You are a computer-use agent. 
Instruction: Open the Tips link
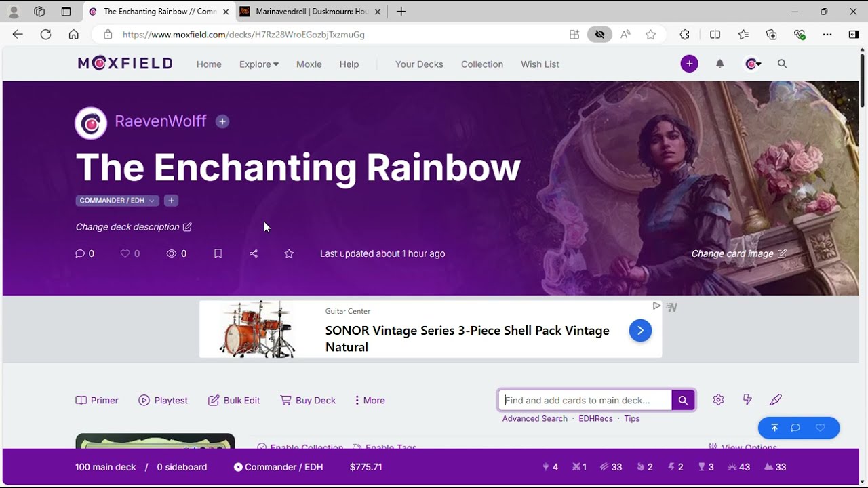(x=632, y=419)
